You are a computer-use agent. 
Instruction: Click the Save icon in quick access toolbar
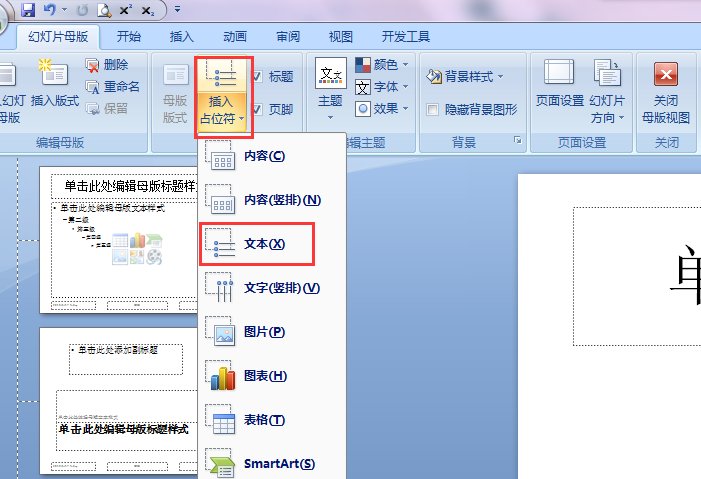point(28,9)
